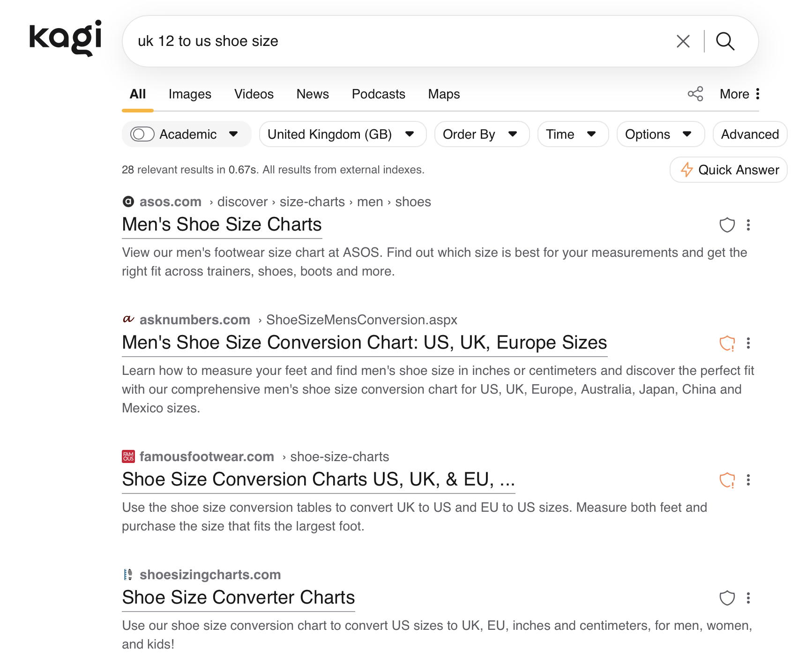The image size is (806, 672).
Task: Open three-dot menu for asos.com result
Action: click(748, 225)
